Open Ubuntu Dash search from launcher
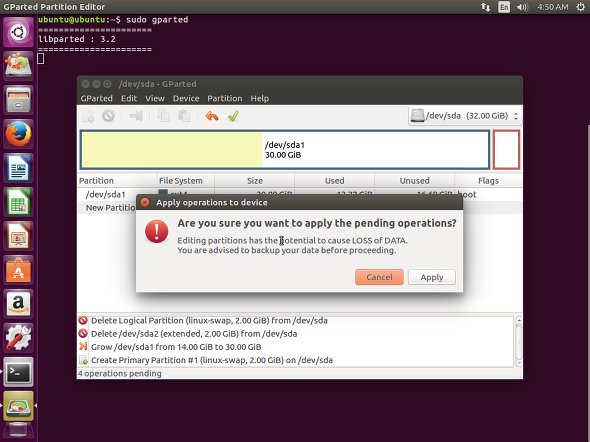The height and width of the screenshot is (442, 590). (x=18, y=32)
